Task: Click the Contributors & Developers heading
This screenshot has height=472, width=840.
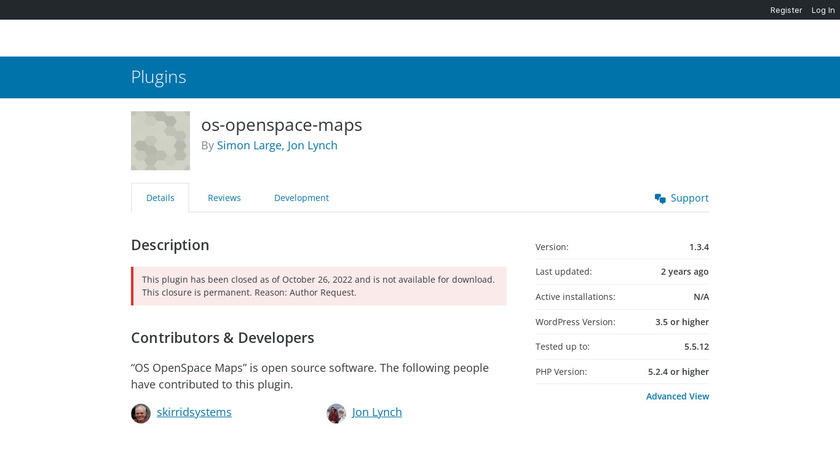Action: click(222, 338)
